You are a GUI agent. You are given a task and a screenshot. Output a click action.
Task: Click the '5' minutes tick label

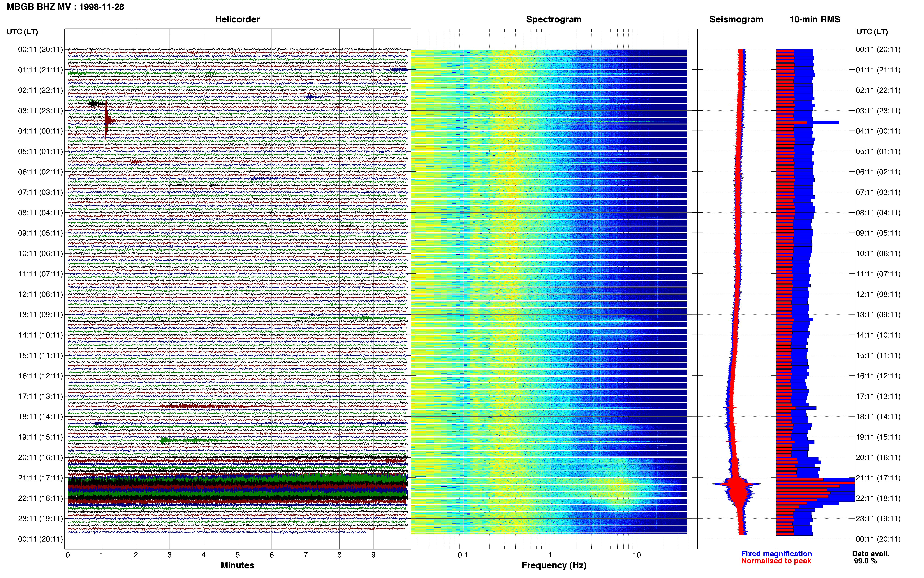(x=238, y=555)
